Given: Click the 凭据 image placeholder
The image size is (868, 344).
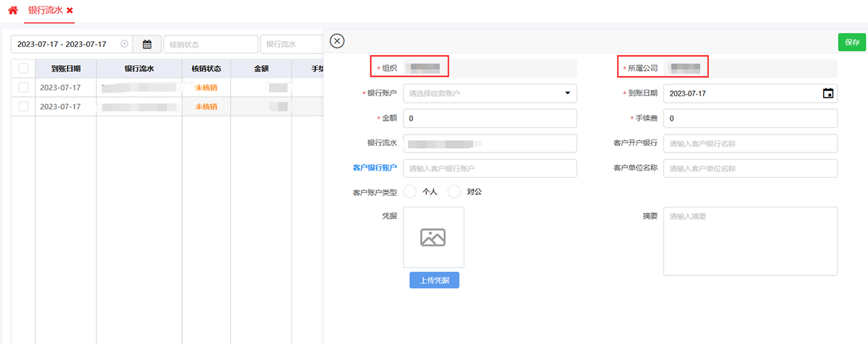Looking at the screenshot, I should tap(433, 237).
